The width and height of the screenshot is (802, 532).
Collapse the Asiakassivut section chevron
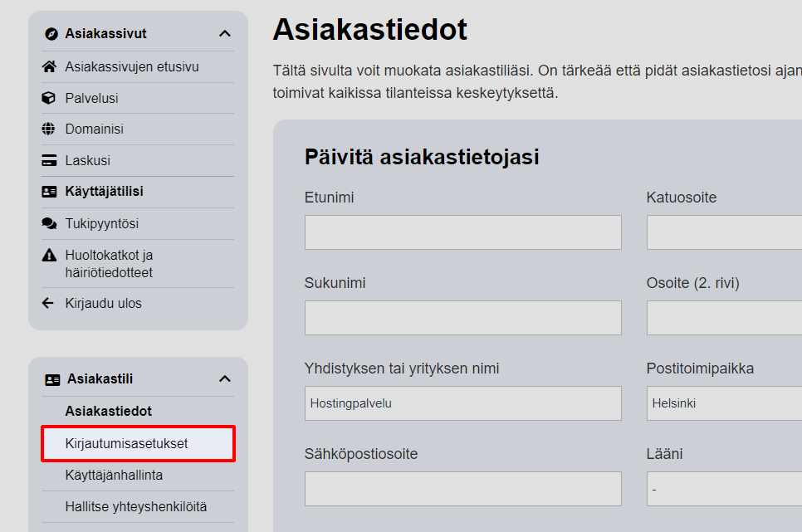click(x=224, y=34)
